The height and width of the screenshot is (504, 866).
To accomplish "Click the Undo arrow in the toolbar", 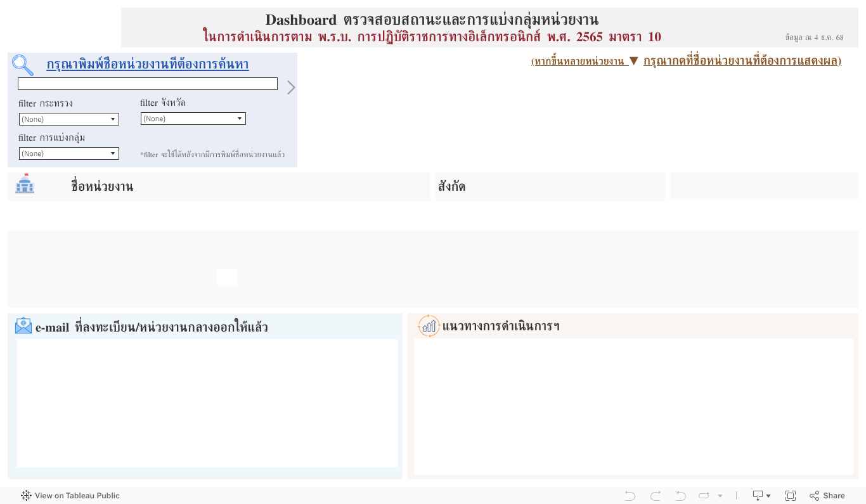I will click(629, 495).
